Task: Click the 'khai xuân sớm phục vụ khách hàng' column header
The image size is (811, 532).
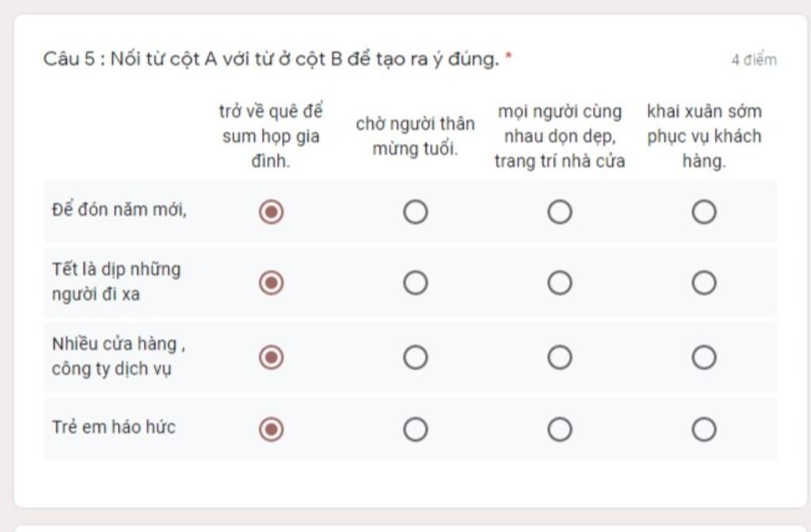Action: [704, 136]
